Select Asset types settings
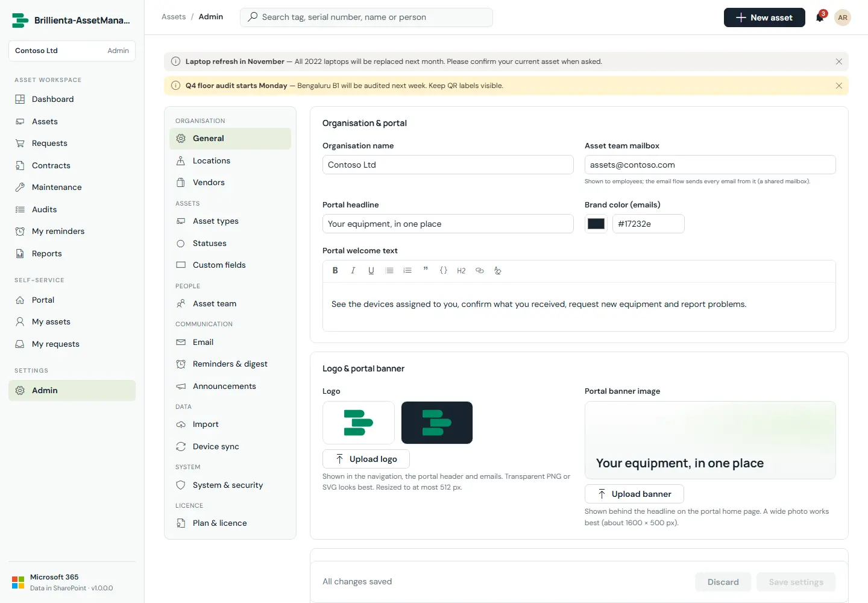Screen dimensions: 868x603 [x=230, y=221]
